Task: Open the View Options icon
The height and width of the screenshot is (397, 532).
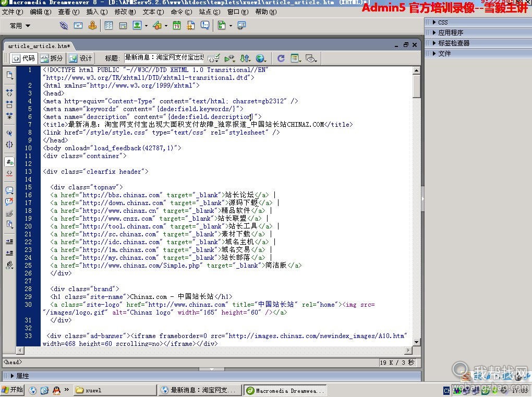Action: click(x=296, y=58)
